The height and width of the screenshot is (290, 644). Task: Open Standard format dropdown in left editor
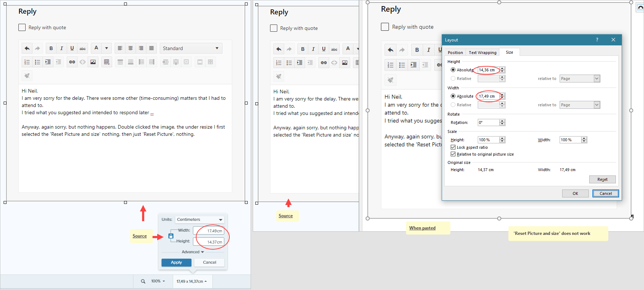pos(191,48)
